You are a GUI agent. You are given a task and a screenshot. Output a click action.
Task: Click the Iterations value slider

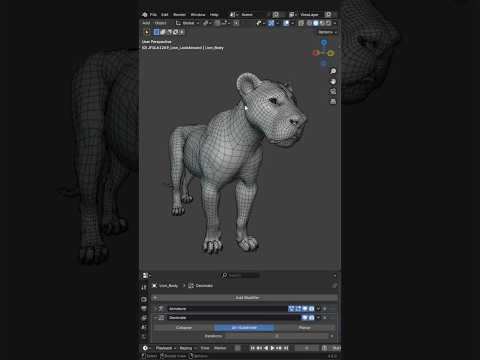[x=277, y=336]
